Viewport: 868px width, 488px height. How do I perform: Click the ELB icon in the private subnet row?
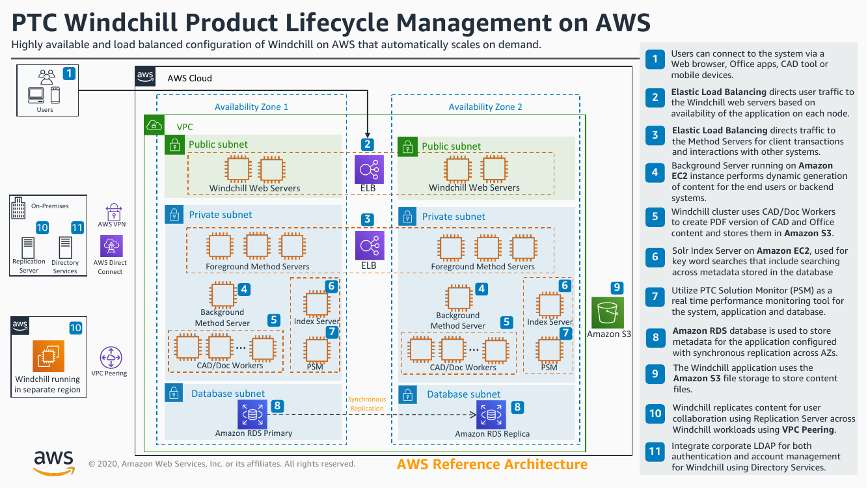(x=369, y=245)
